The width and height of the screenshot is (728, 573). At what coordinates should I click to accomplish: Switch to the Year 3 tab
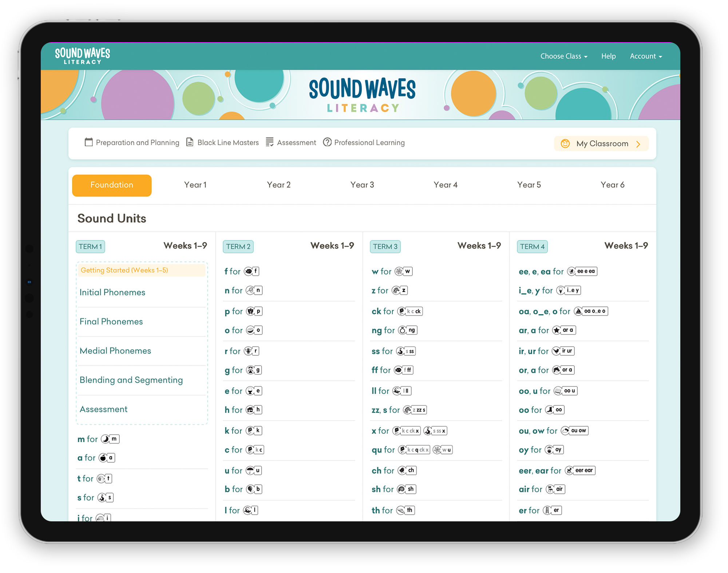click(362, 185)
